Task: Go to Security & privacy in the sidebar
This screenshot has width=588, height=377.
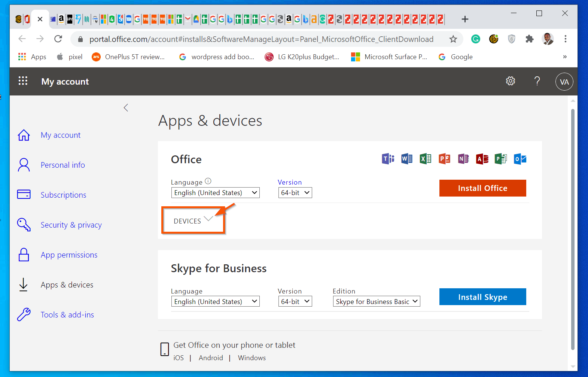Action: point(71,225)
